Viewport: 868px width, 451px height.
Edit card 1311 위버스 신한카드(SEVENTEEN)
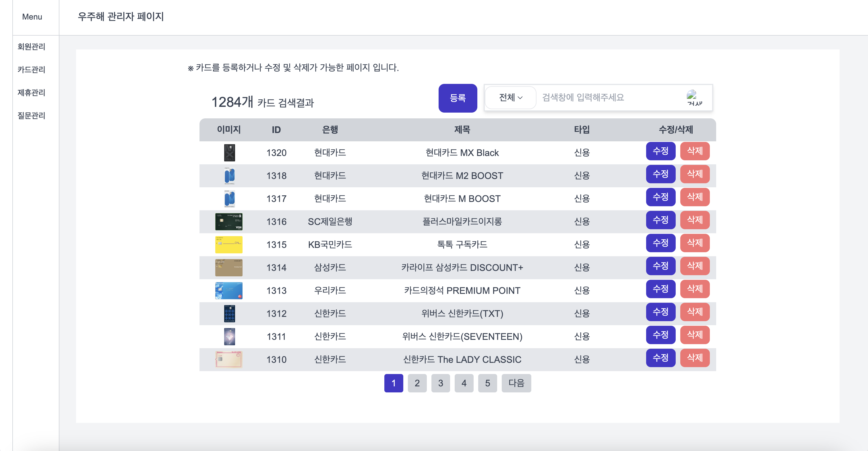(x=660, y=335)
